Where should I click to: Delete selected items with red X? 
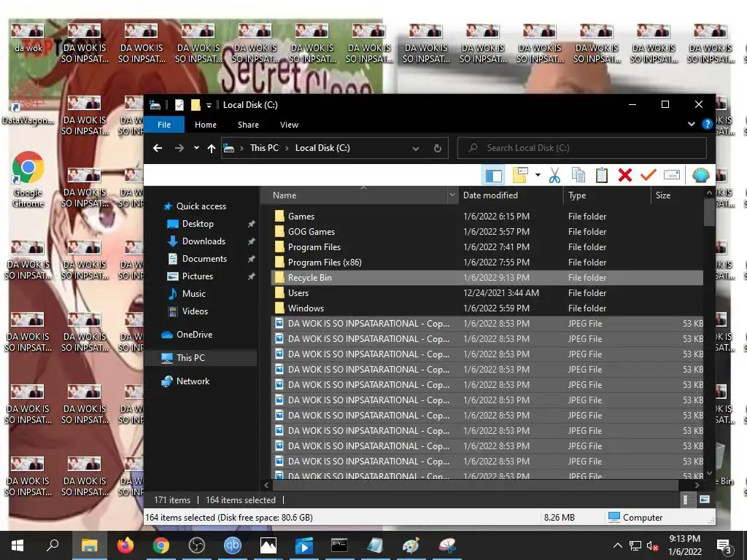[625, 175]
